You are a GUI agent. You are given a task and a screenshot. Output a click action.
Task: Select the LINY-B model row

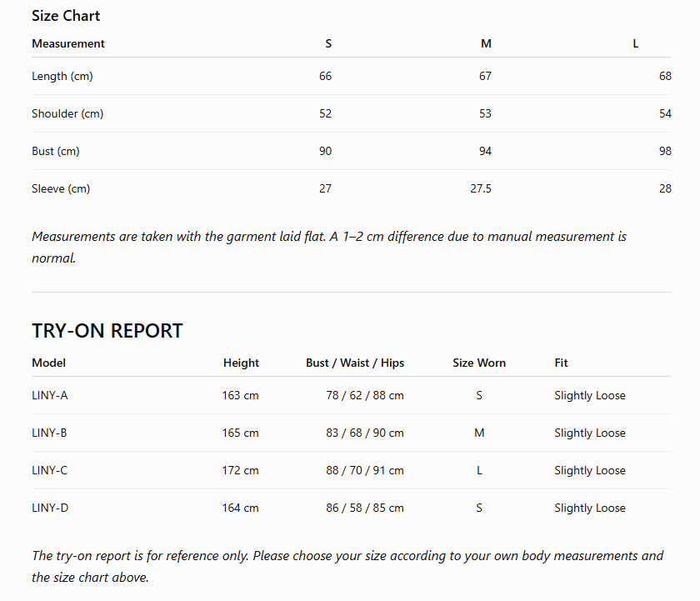352,433
